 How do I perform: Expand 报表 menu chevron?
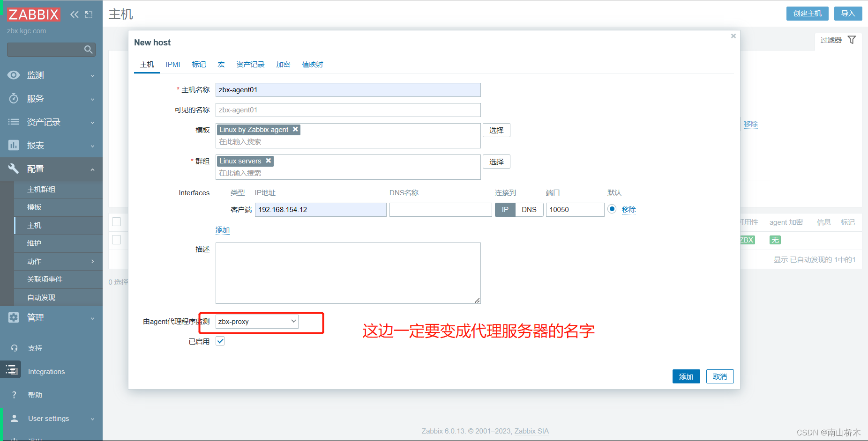coord(92,146)
